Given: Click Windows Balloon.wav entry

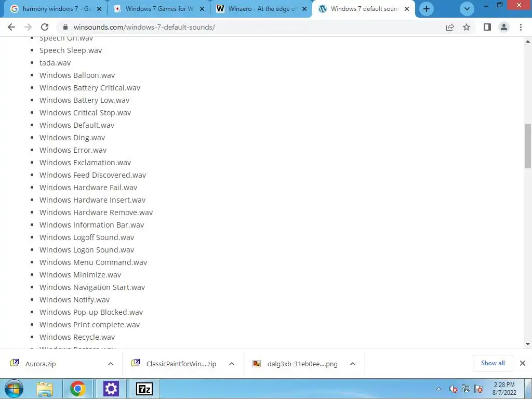Looking at the screenshot, I should tap(77, 75).
